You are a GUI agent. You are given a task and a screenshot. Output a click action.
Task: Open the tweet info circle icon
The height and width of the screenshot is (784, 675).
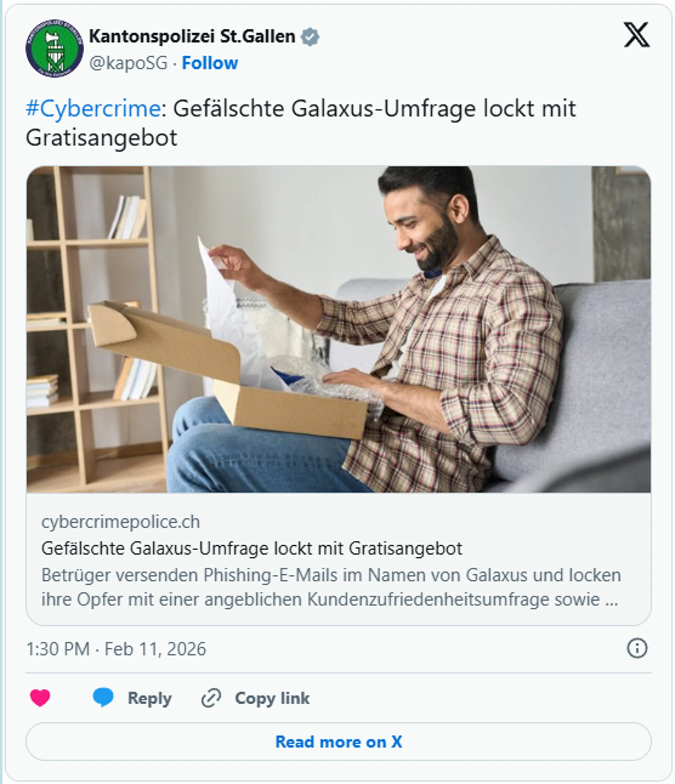(x=637, y=649)
